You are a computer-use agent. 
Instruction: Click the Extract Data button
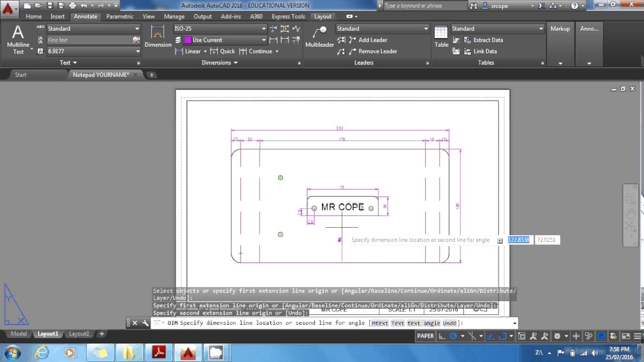(482, 40)
